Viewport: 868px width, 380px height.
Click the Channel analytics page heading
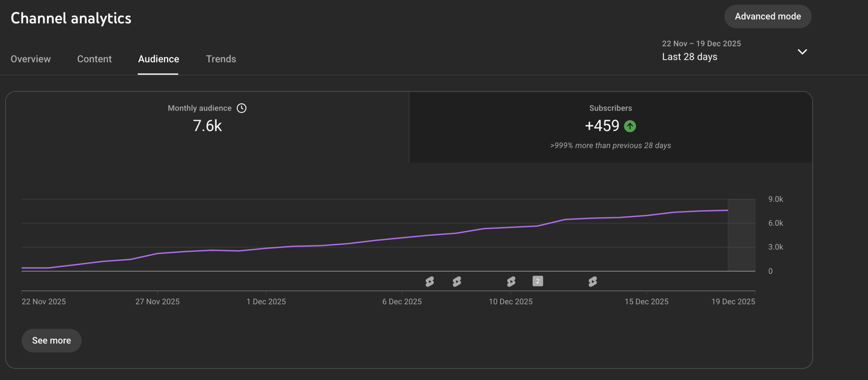click(71, 18)
